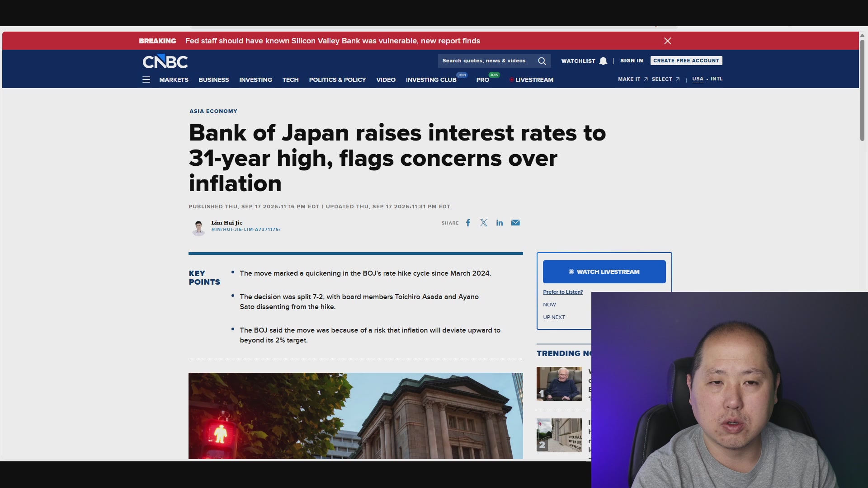Click the Bank of Japan article photo
This screenshot has height=488, width=868.
355,416
